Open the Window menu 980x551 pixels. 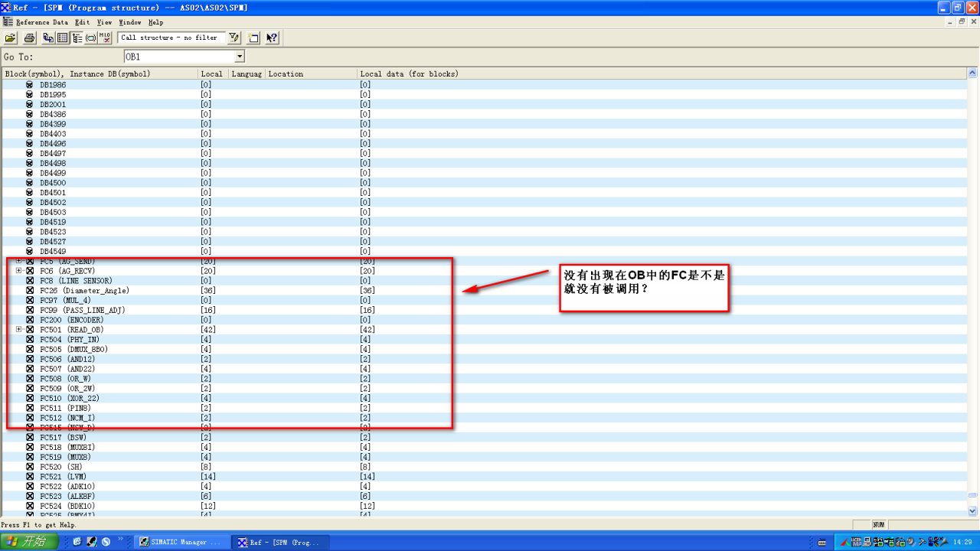pyautogui.click(x=130, y=22)
